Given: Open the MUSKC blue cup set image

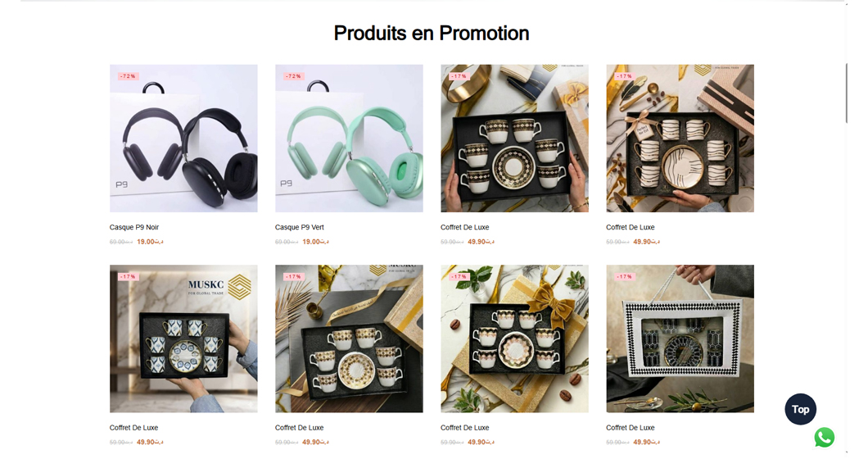Looking at the screenshot, I should (183, 339).
